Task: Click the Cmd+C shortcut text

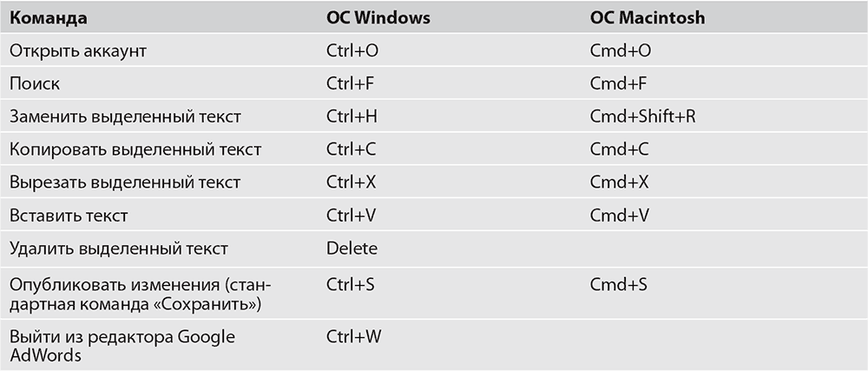Action: click(620, 150)
